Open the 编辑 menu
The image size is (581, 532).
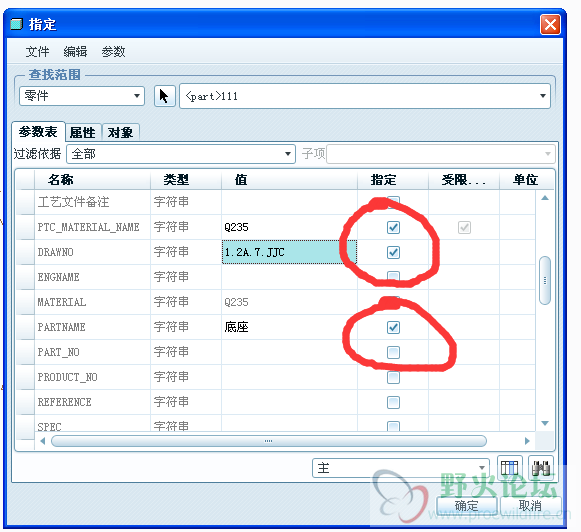click(x=75, y=51)
